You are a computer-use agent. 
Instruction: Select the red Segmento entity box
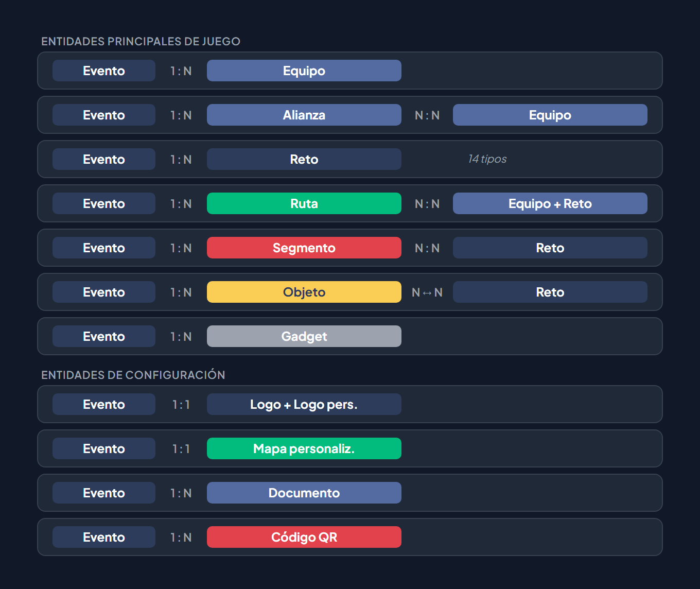[x=304, y=248]
